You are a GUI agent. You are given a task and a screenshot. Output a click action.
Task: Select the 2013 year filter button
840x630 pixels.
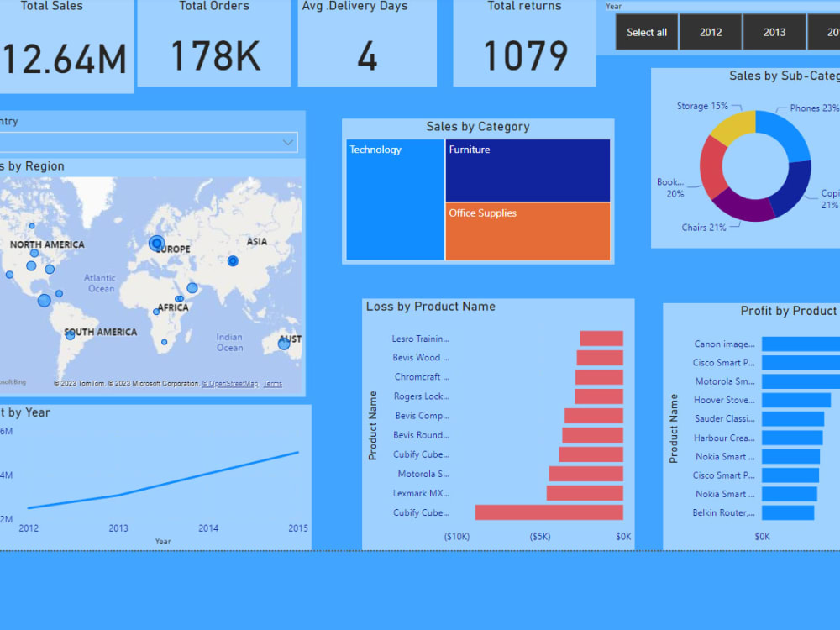(x=774, y=32)
